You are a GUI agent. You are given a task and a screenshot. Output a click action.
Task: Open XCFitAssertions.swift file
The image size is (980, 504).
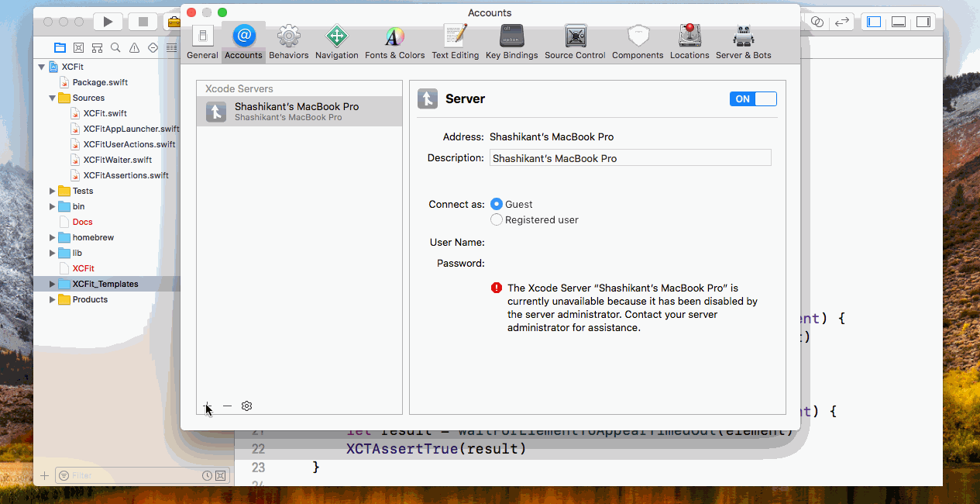[x=126, y=175]
